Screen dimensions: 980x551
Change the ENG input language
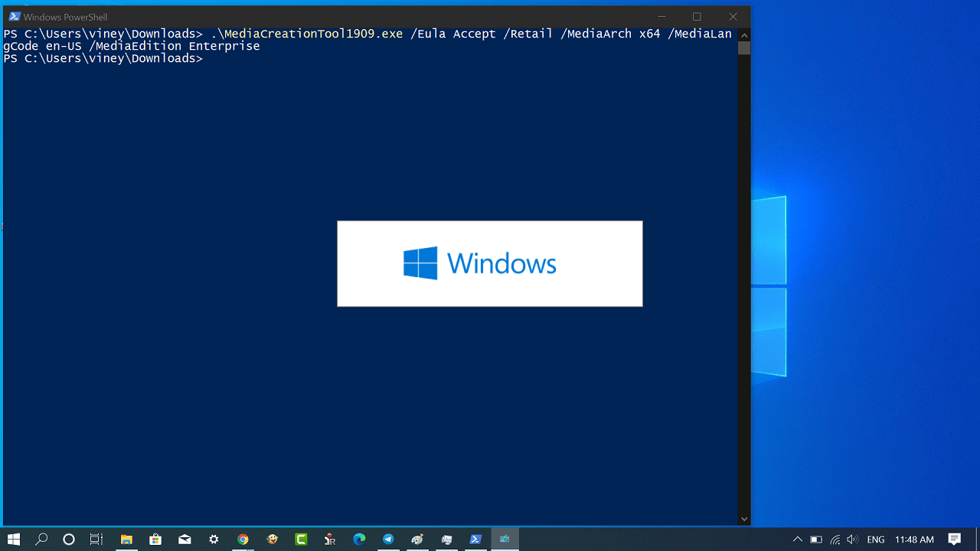pos(876,540)
